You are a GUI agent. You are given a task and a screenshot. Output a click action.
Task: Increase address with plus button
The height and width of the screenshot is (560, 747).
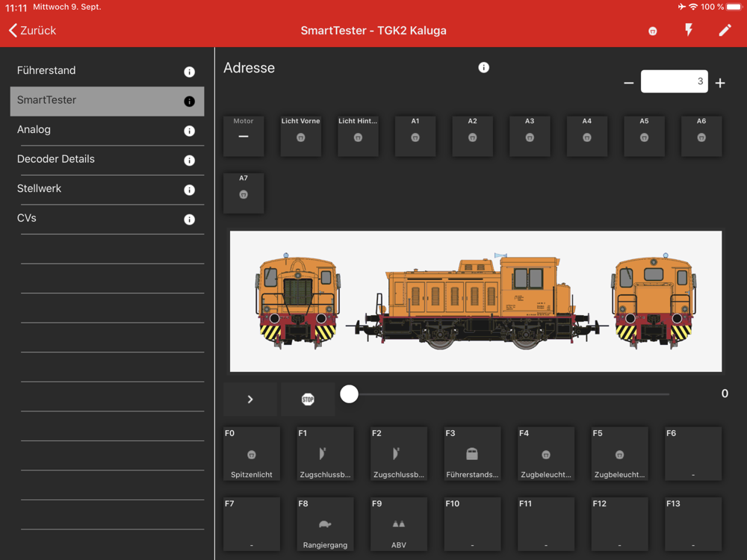[x=720, y=83]
